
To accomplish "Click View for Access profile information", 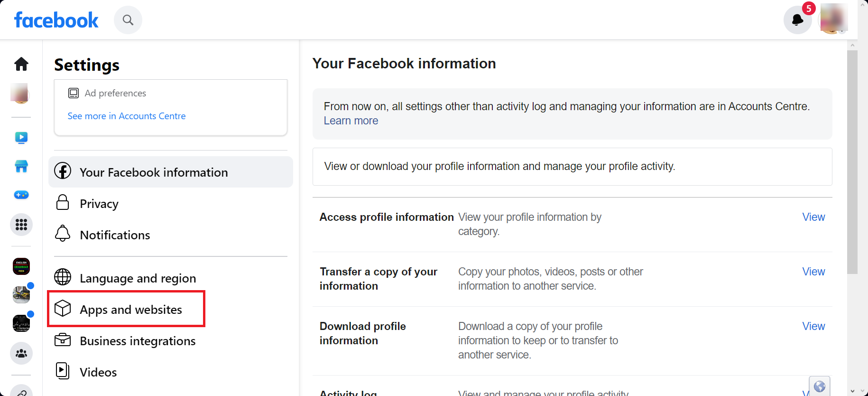I will (813, 217).
